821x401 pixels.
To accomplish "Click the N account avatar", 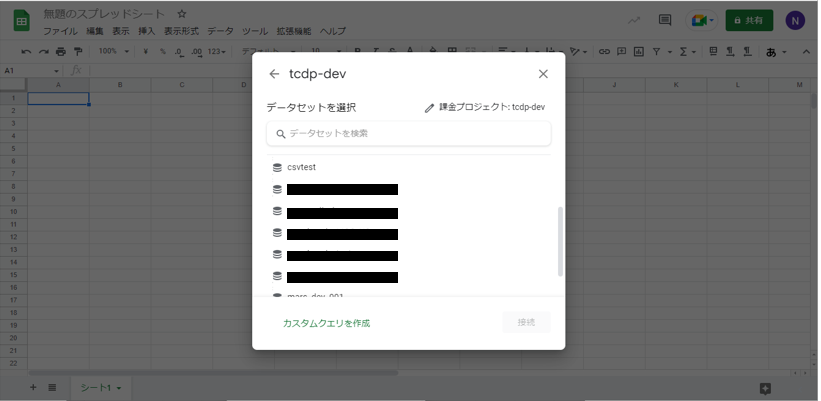I will click(x=795, y=20).
